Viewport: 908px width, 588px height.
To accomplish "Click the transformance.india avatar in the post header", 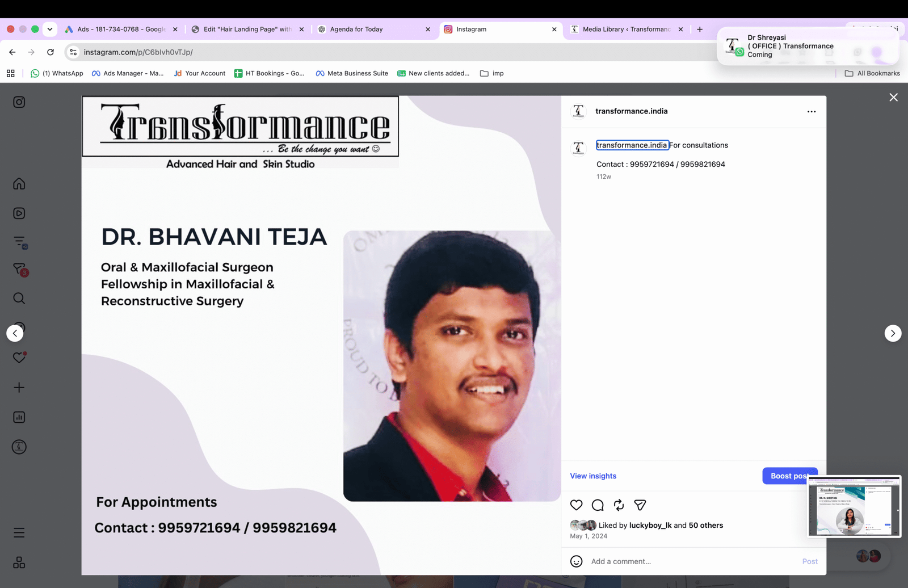I will coord(578,111).
